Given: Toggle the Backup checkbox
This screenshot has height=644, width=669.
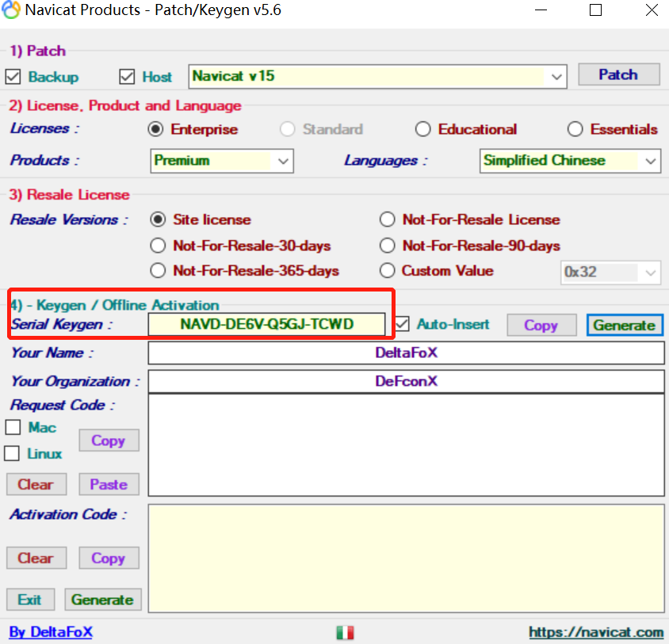Looking at the screenshot, I should point(13,77).
